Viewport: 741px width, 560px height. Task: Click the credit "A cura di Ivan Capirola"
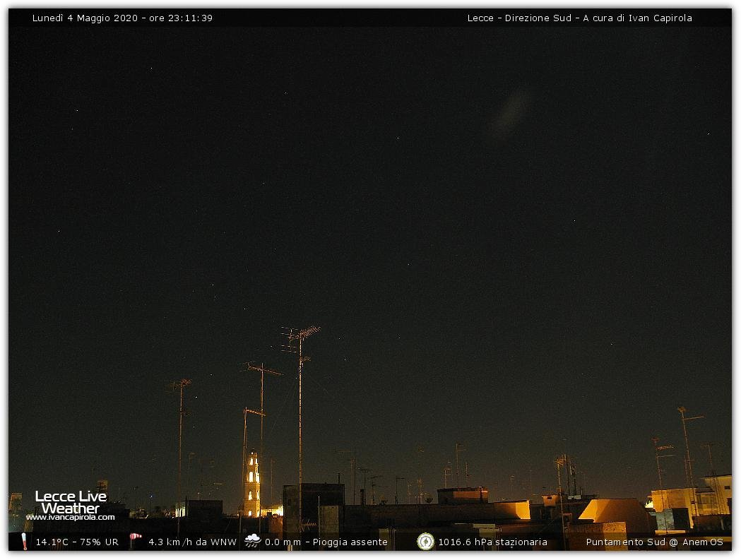637,18
